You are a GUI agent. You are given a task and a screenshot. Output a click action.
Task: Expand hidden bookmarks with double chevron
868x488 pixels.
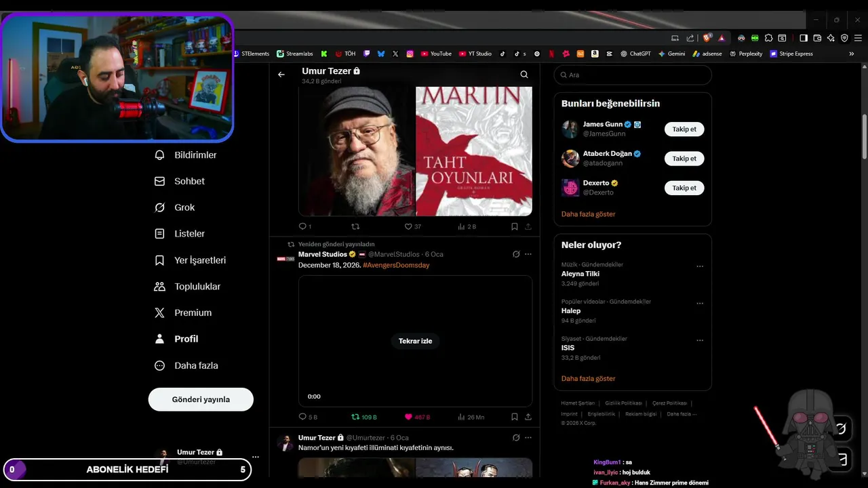click(x=852, y=54)
